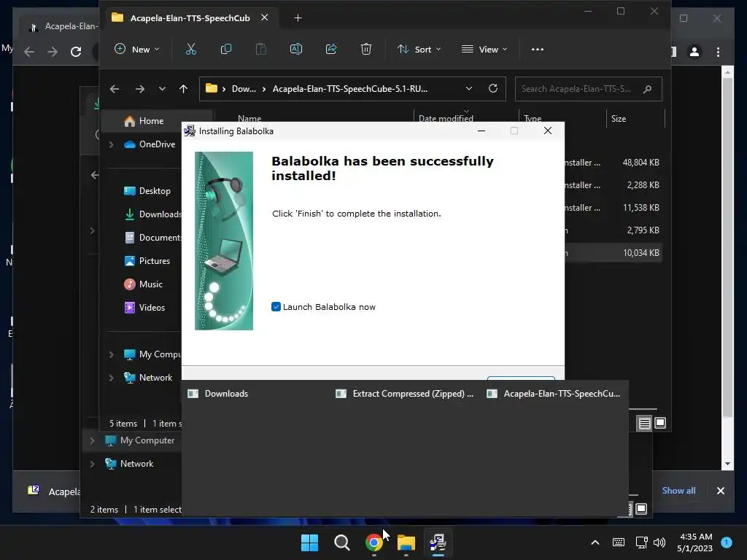The image size is (747, 560).
Task: Select Extract Compressed (Zipped) taskbar preview
Action: click(413, 393)
